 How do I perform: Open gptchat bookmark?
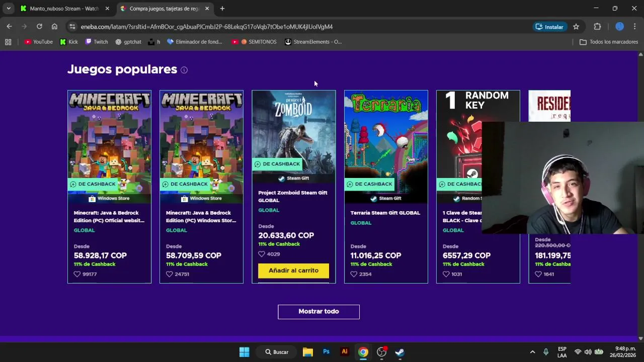click(x=128, y=42)
